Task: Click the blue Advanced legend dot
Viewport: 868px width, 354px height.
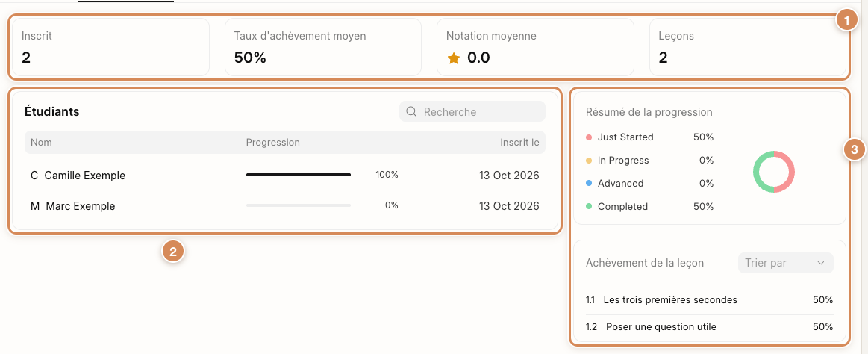Action: coord(589,184)
